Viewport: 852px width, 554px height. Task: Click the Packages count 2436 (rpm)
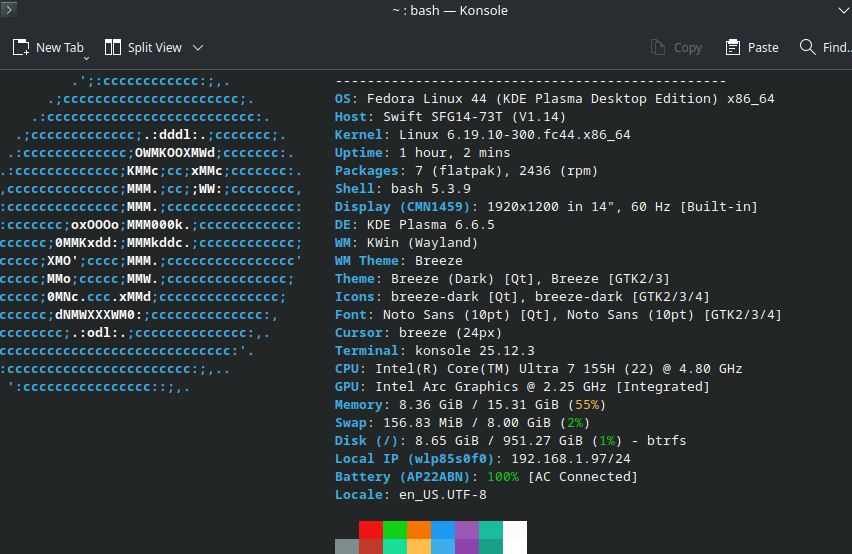pos(559,171)
